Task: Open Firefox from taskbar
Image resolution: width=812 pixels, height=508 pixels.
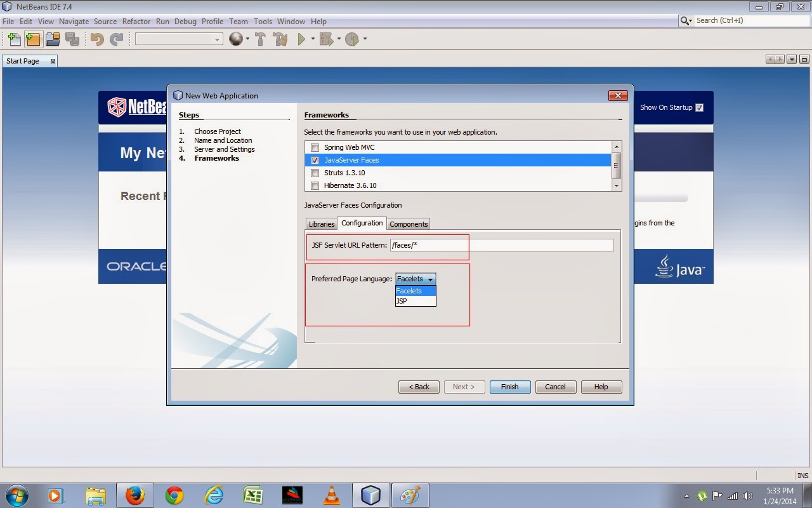Action: [134, 495]
